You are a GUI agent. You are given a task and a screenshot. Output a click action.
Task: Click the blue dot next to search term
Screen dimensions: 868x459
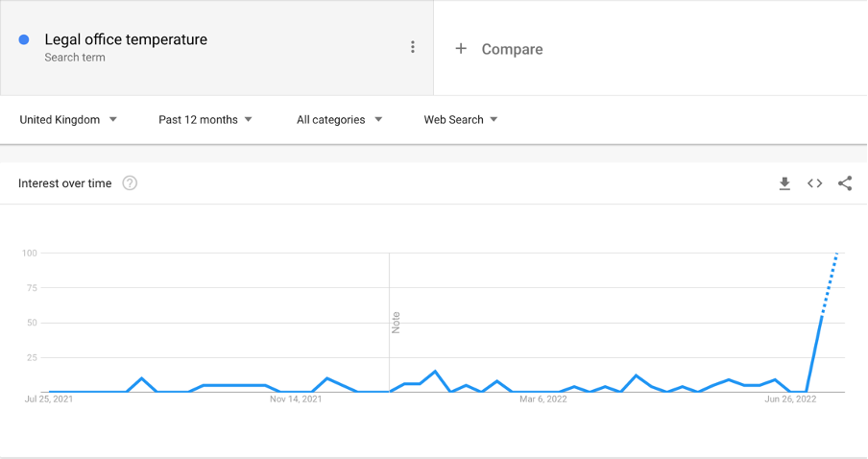click(x=24, y=39)
